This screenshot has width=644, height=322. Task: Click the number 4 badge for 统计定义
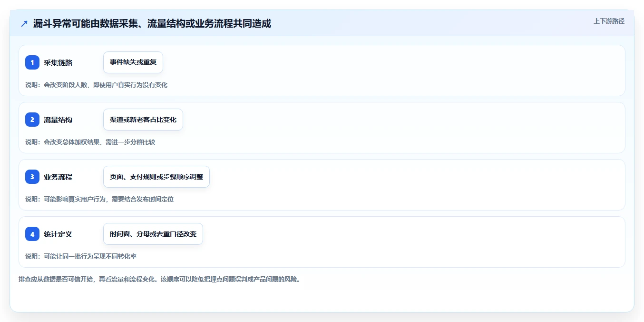(32, 234)
